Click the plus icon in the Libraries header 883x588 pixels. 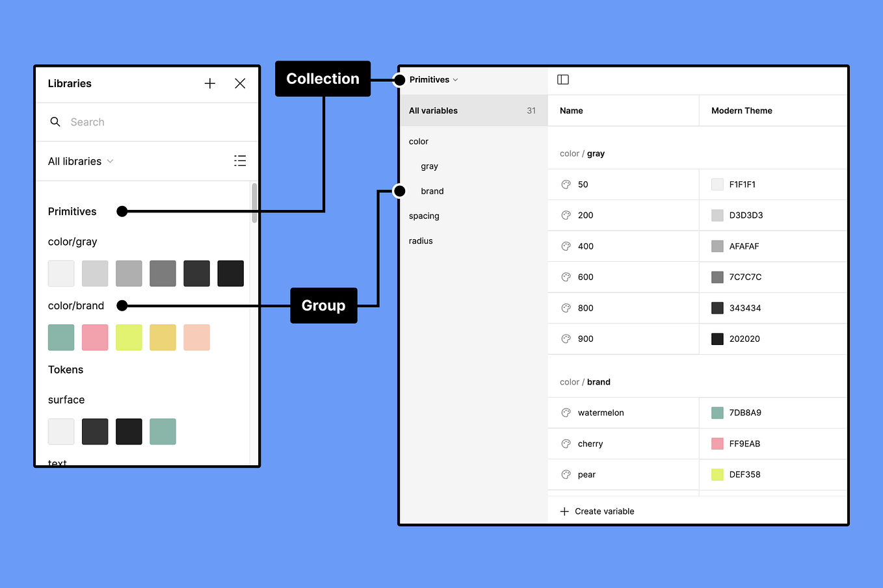[x=209, y=83]
